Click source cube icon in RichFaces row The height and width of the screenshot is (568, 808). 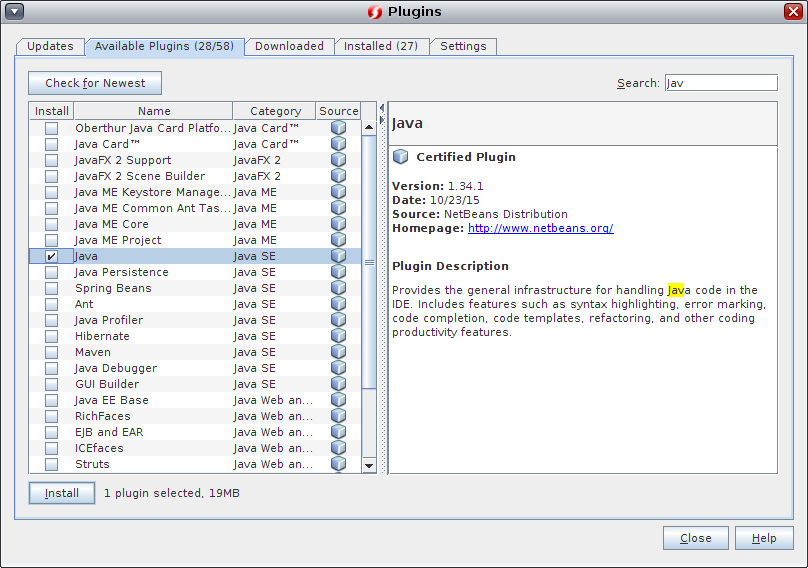[338, 415]
